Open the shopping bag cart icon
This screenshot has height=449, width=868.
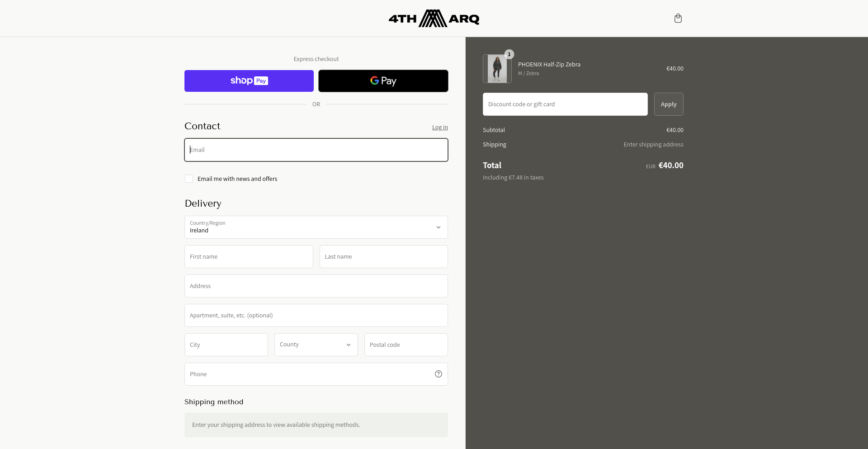tap(678, 19)
